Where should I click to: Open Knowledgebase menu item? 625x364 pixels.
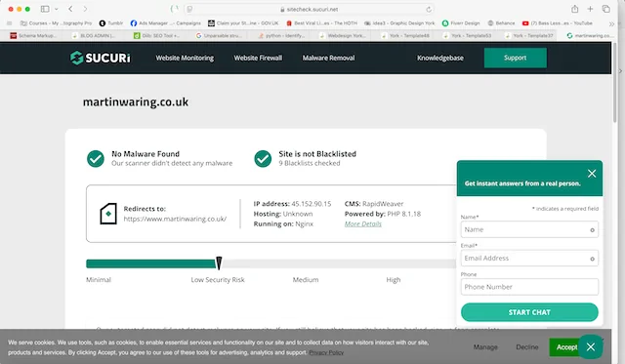(x=440, y=58)
